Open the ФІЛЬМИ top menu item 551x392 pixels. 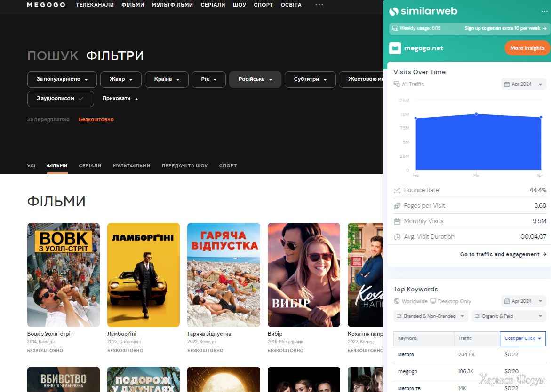133,5
